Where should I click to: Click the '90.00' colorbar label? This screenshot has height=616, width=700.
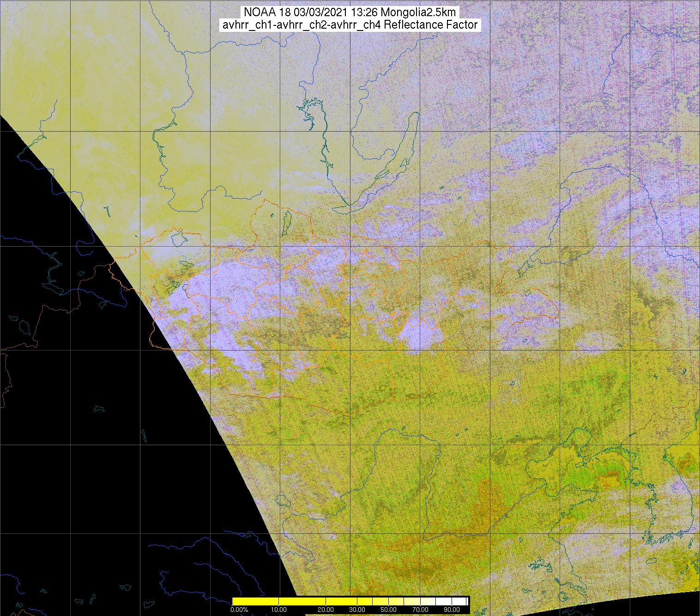452,610
